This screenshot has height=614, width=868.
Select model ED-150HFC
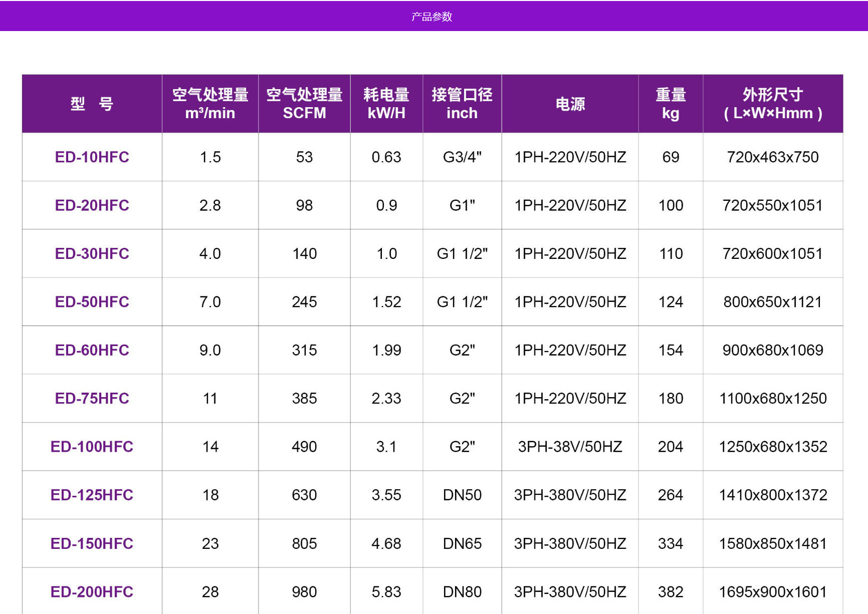pos(92,544)
